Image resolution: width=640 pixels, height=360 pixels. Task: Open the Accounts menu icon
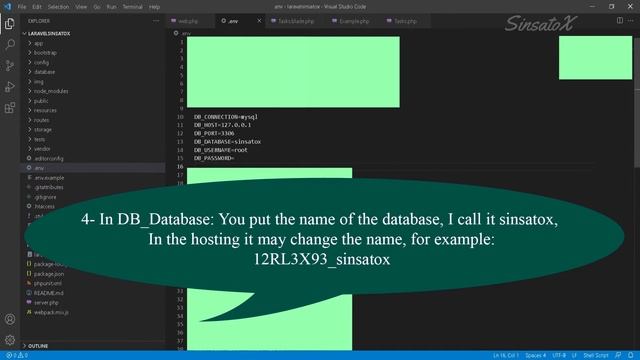pos(10,319)
